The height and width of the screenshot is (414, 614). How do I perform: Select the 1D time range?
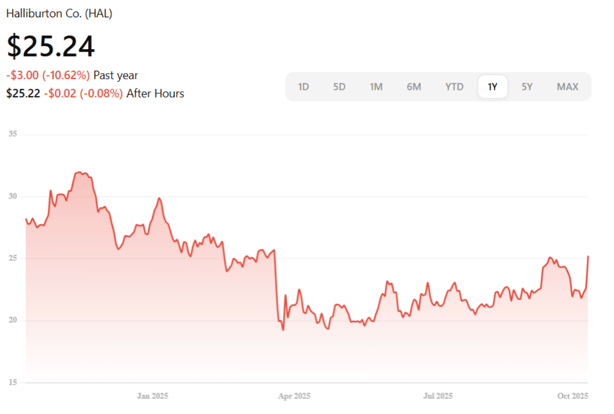click(303, 87)
